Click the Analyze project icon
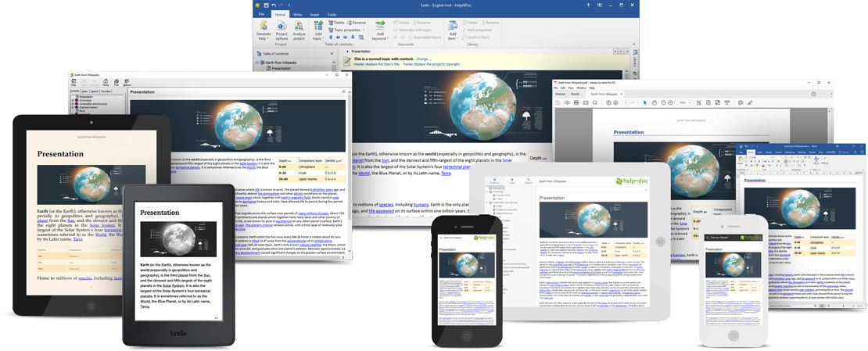The image size is (868, 351). (x=299, y=27)
